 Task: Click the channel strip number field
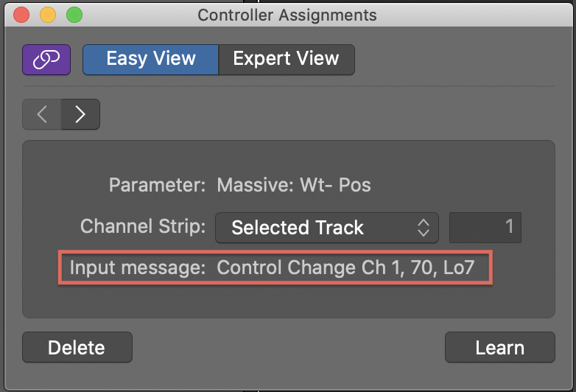pos(485,228)
